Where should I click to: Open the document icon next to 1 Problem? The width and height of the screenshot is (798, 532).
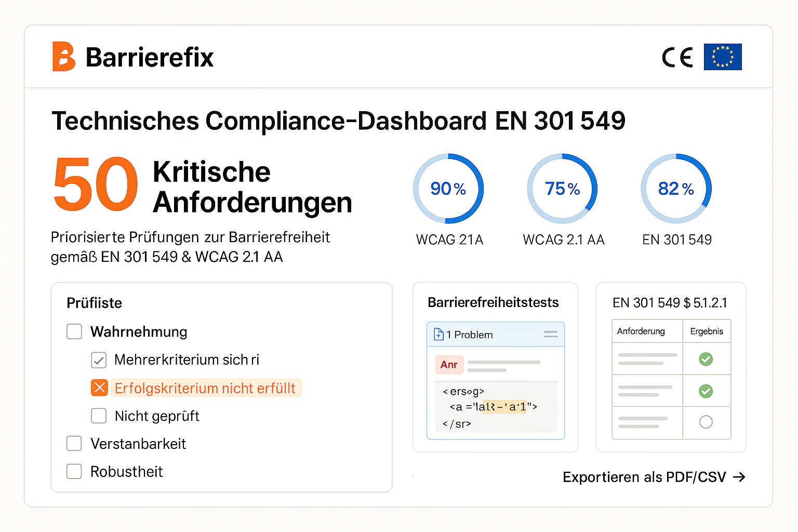[x=438, y=334]
